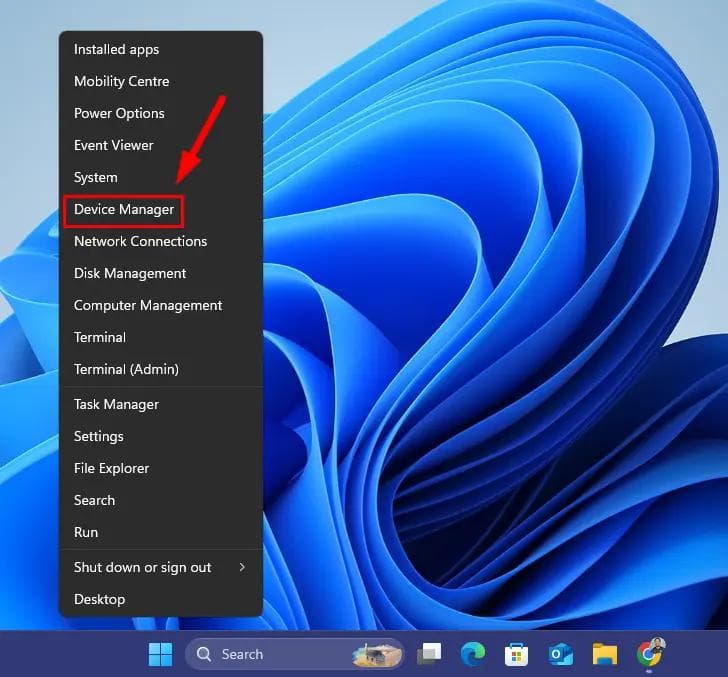This screenshot has width=728, height=677.
Task: Open Task Manager
Action: (x=161, y=404)
